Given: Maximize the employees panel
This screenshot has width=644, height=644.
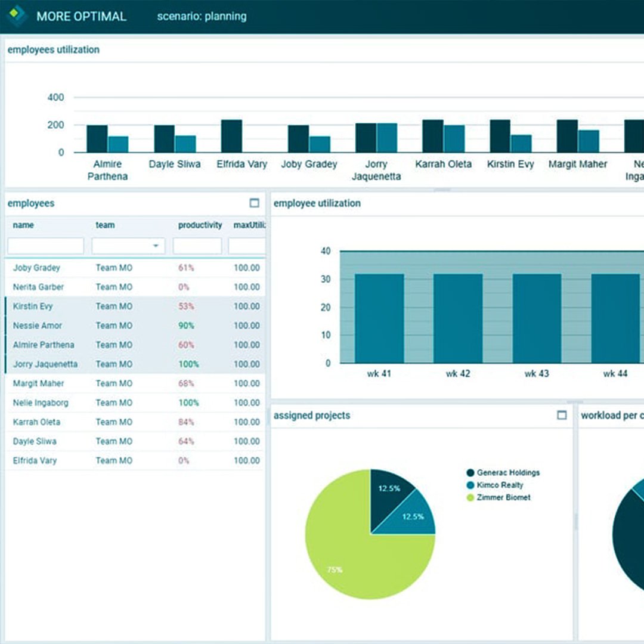Looking at the screenshot, I should pos(255,203).
